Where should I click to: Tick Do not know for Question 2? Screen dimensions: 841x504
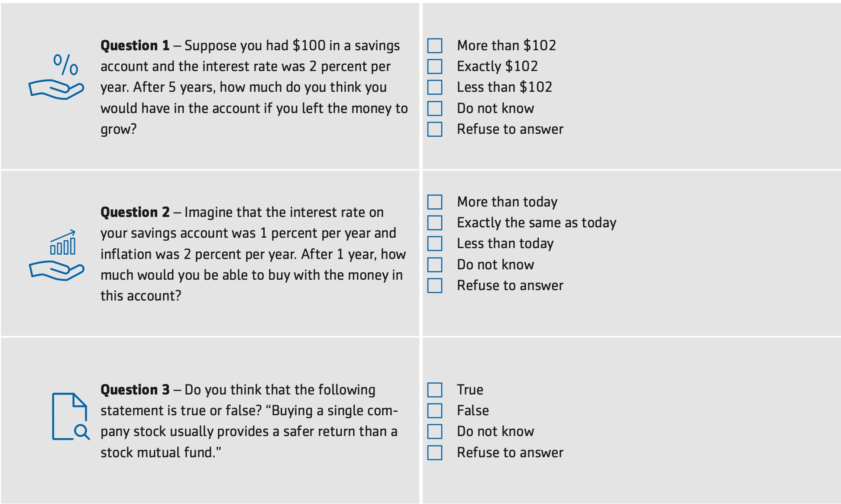point(435,265)
